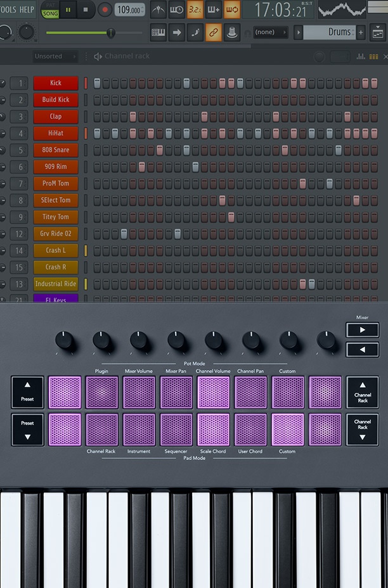Click the Preset down button
The image size is (388, 588).
(x=27, y=430)
